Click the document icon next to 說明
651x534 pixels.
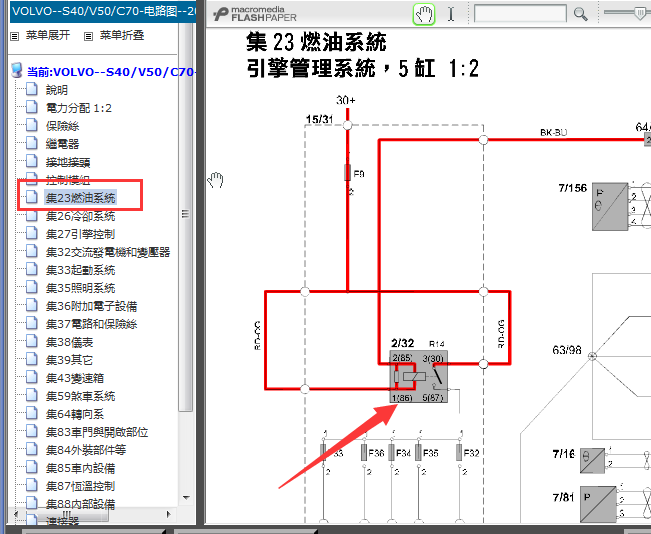[32, 89]
